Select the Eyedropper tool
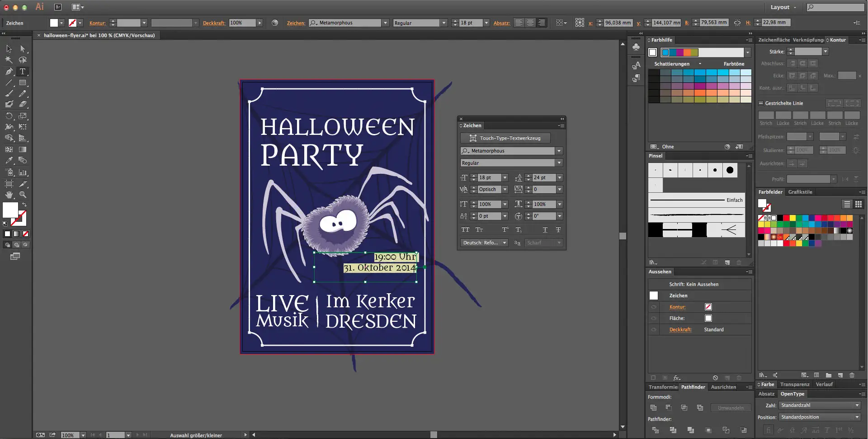868x439 pixels. point(9,160)
